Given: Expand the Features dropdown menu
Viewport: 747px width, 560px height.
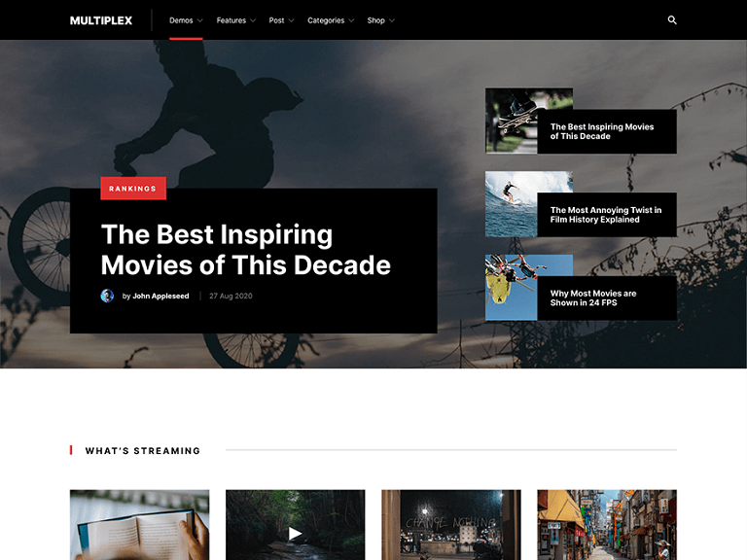Looking at the screenshot, I should click(236, 20).
